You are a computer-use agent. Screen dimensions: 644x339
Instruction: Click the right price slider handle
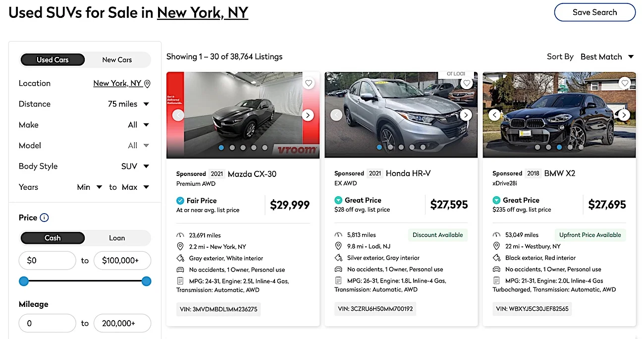pos(146,282)
